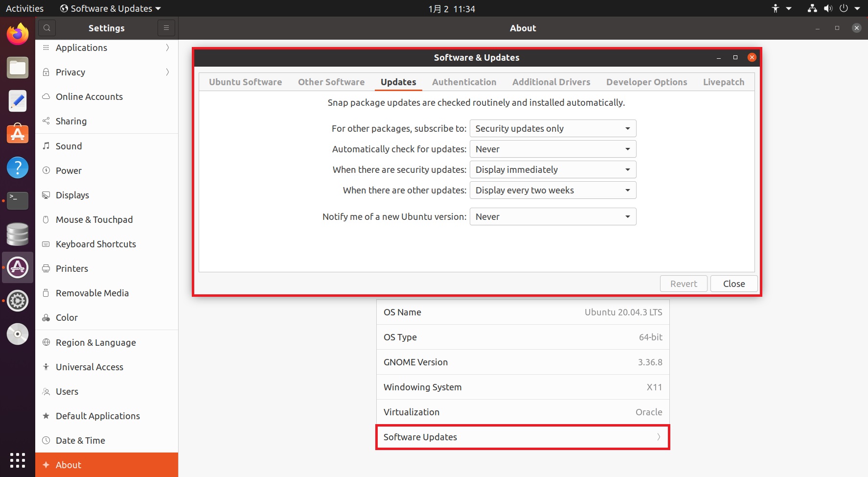Click the Windowing System row
Screen dimensions: 868x477
523,387
